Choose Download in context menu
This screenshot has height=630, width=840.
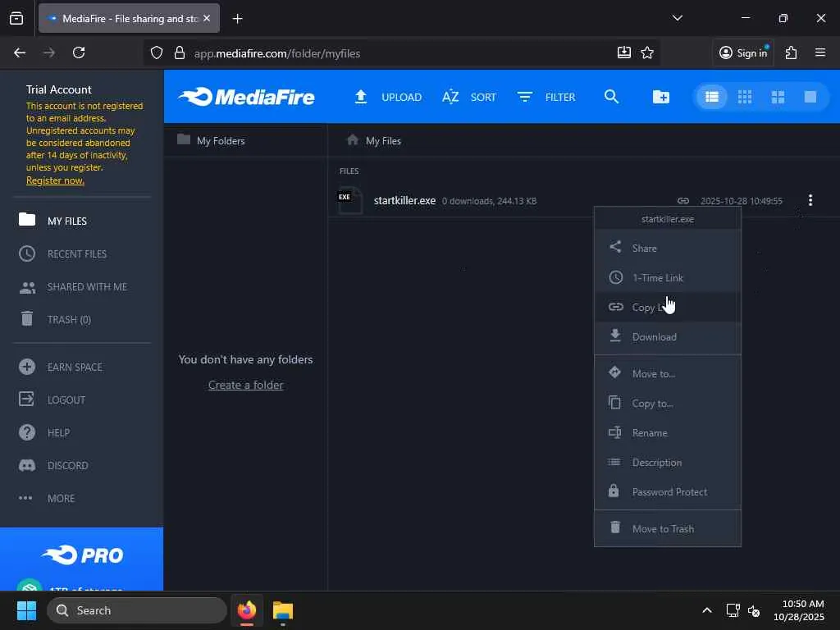pyautogui.click(x=668, y=336)
